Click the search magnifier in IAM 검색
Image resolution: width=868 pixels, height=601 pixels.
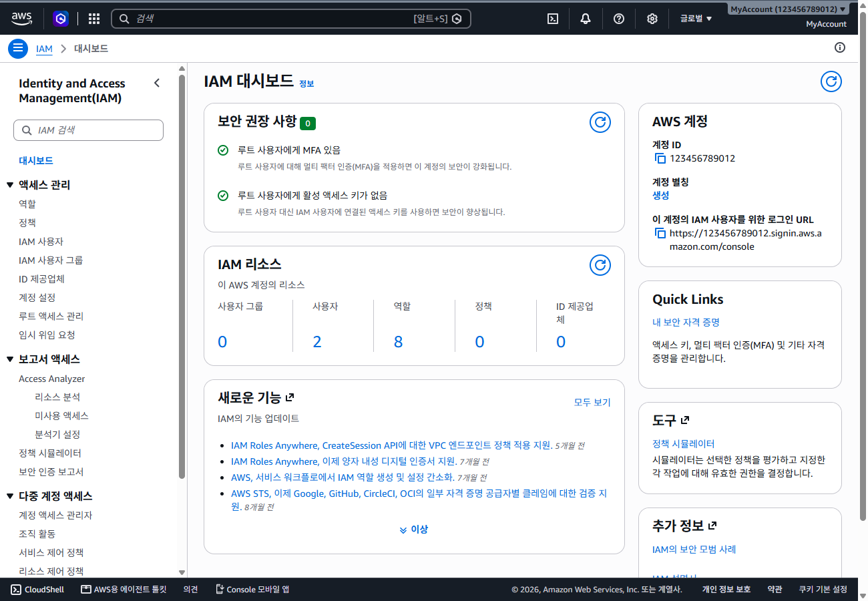click(x=27, y=130)
